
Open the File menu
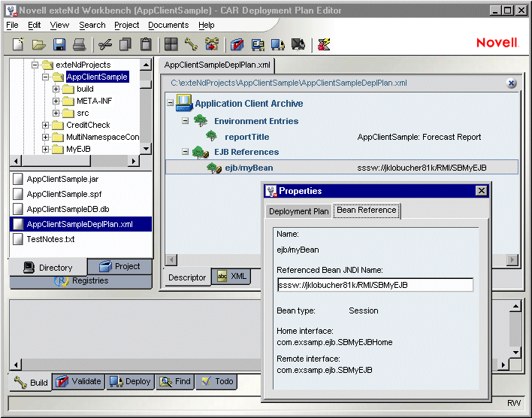[x=12, y=25]
